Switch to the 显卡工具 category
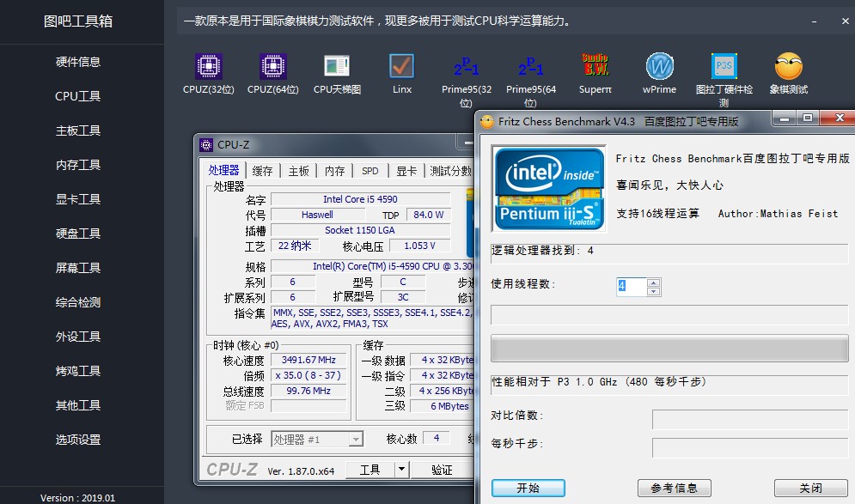The width and height of the screenshot is (855, 504). 78,199
